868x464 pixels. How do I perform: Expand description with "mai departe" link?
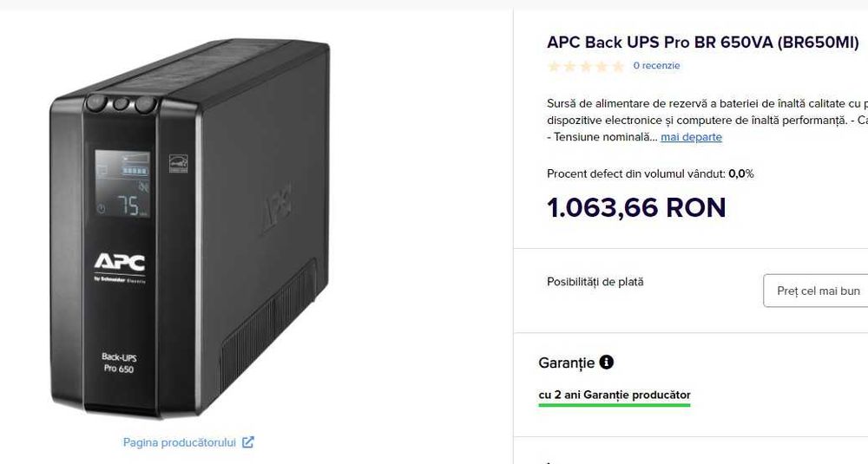coord(691,137)
